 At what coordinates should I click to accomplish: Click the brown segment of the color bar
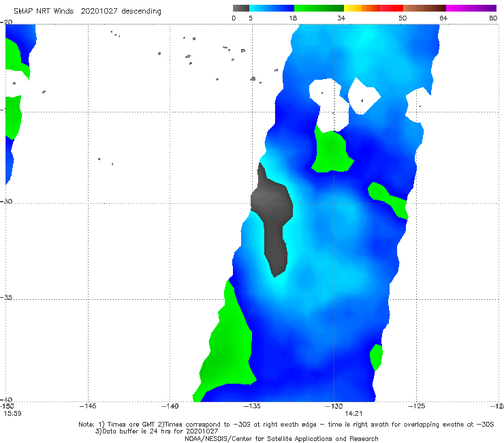click(x=424, y=8)
